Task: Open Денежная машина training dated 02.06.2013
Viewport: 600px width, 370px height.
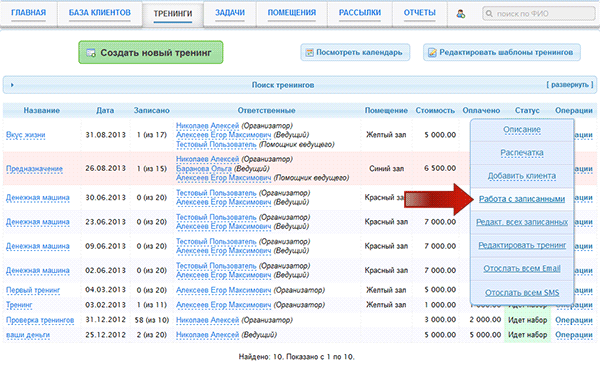Action: [38, 271]
